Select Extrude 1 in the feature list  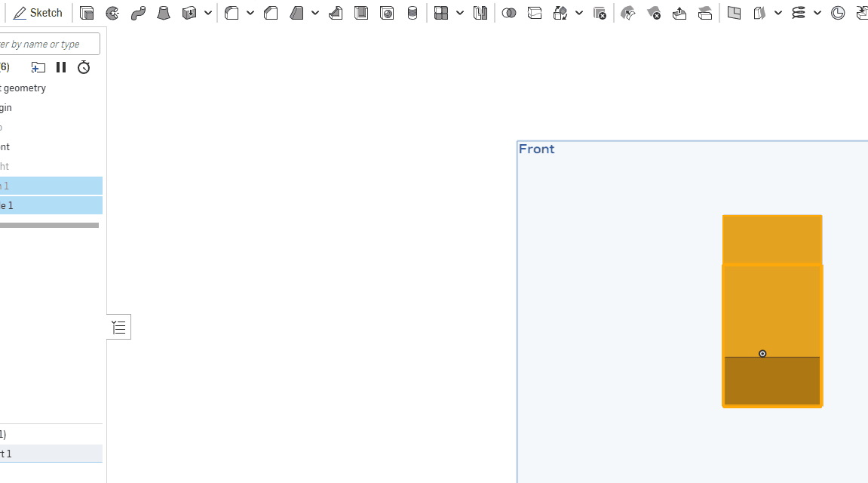45,205
